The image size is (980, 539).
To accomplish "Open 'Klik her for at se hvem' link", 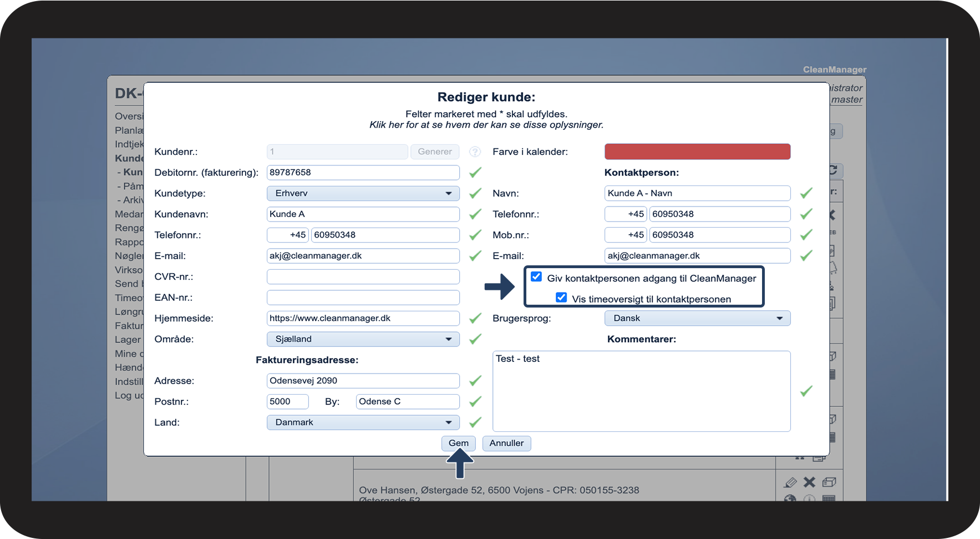I will pos(486,125).
